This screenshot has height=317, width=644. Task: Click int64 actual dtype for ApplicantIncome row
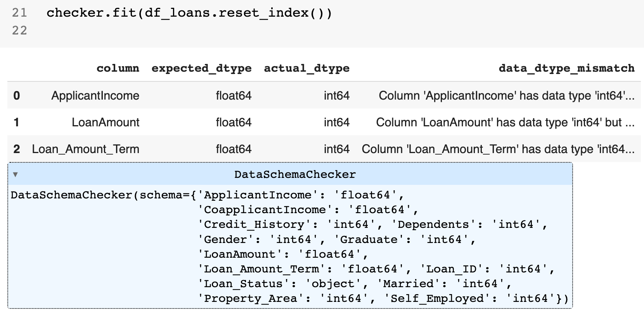[337, 95]
